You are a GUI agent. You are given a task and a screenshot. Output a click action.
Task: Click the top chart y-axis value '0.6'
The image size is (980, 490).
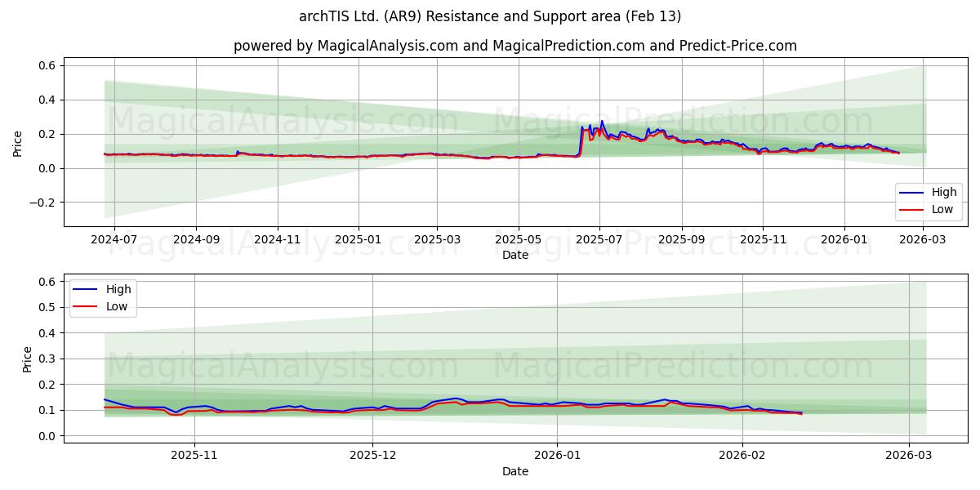click(47, 65)
